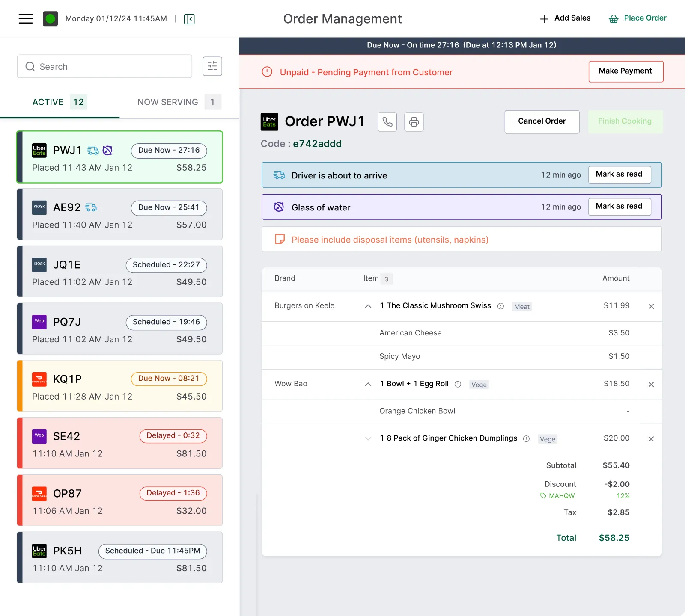This screenshot has width=685, height=616.
Task: Collapse the 1 Bowl + 1 Egg Roll item
Action: (368, 384)
